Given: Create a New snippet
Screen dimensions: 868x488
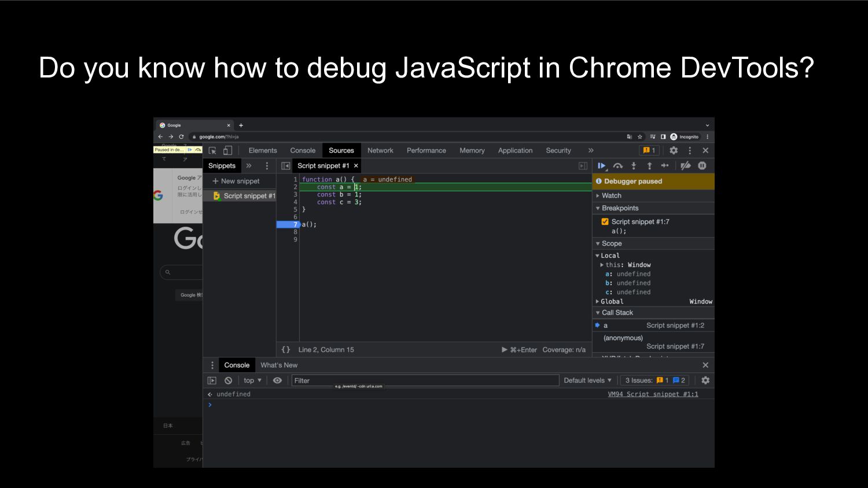Looking at the screenshot, I should [x=236, y=181].
